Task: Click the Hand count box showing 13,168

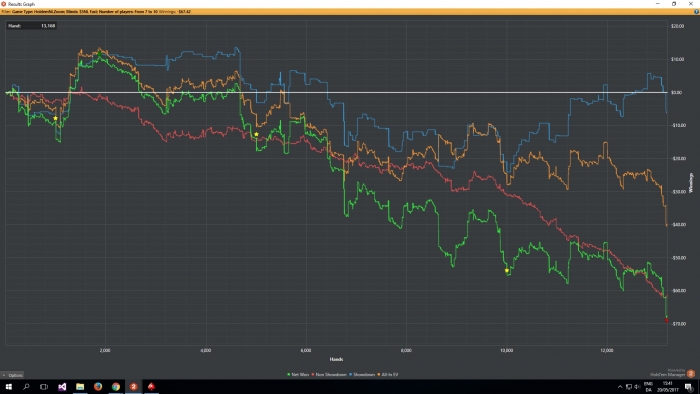Action: click(x=31, y=26)
